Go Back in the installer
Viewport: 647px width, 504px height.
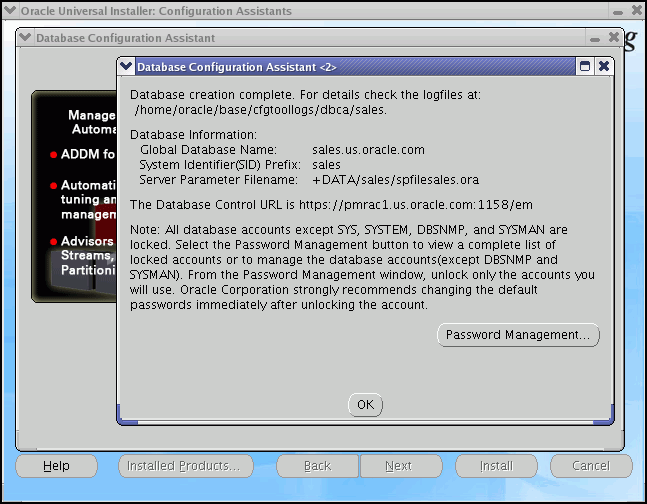pos(317,466)
